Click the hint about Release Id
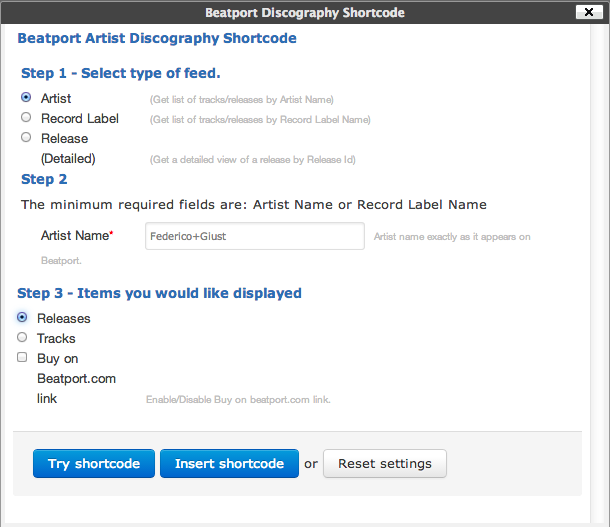The width and height of the screenshot is (610, 527). pos(252,160)
